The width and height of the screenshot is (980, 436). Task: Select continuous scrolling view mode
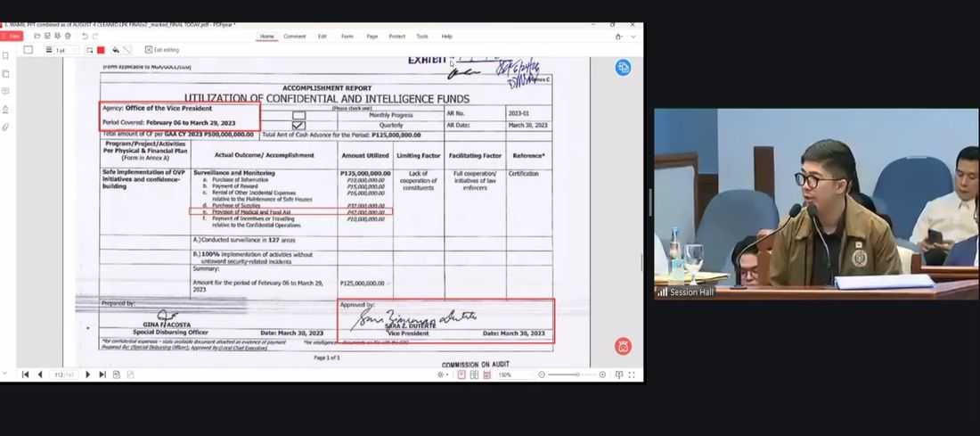(x=486, y=374)
